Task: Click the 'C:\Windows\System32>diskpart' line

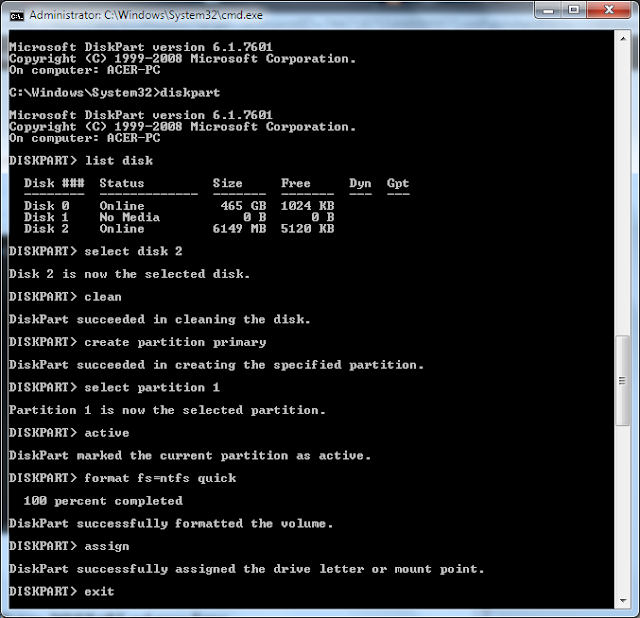Action: click(114, 93)
